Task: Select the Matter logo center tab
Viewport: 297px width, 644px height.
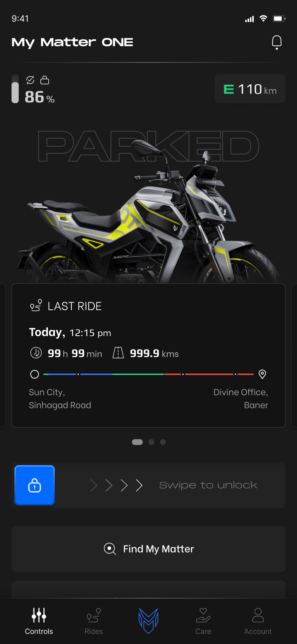Action: pos(148,621)
